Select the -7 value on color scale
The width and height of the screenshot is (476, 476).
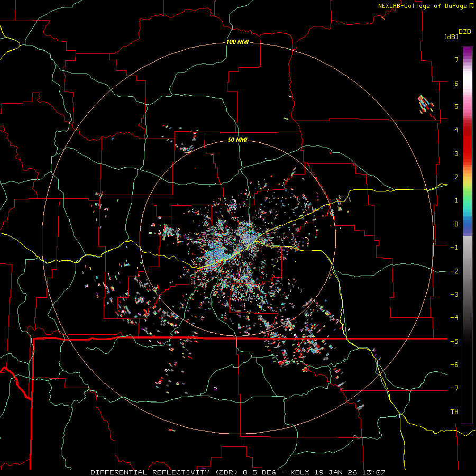(x=454, y=388)
